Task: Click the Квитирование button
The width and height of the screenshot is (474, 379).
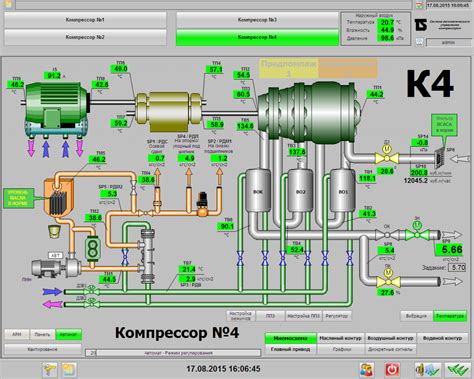Action: click(42, 349)
